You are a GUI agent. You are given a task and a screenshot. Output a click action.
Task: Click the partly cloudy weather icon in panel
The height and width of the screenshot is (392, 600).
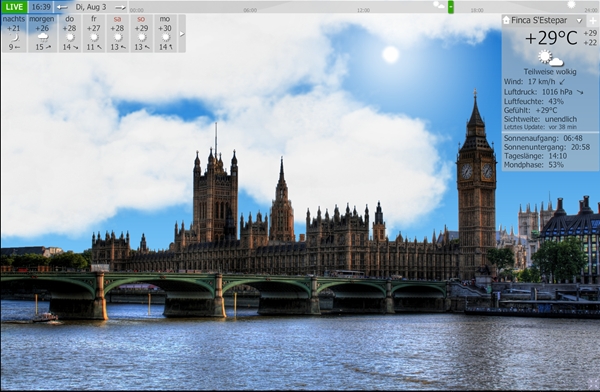551,58
